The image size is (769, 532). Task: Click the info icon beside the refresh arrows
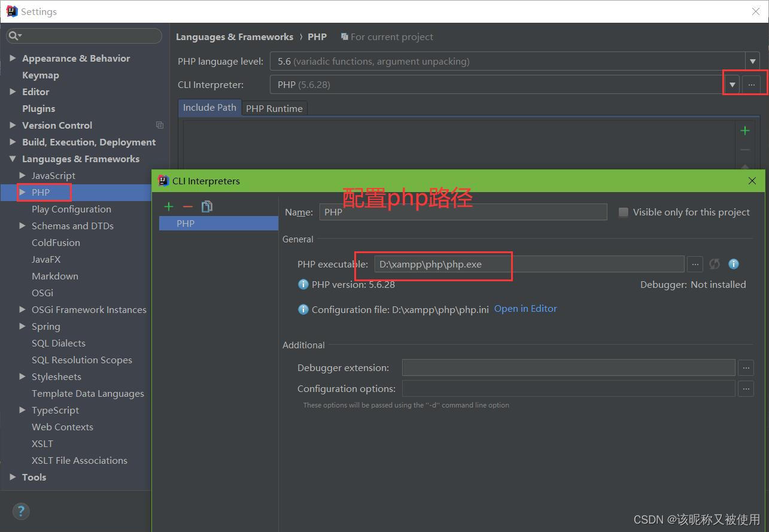[732, 264]
